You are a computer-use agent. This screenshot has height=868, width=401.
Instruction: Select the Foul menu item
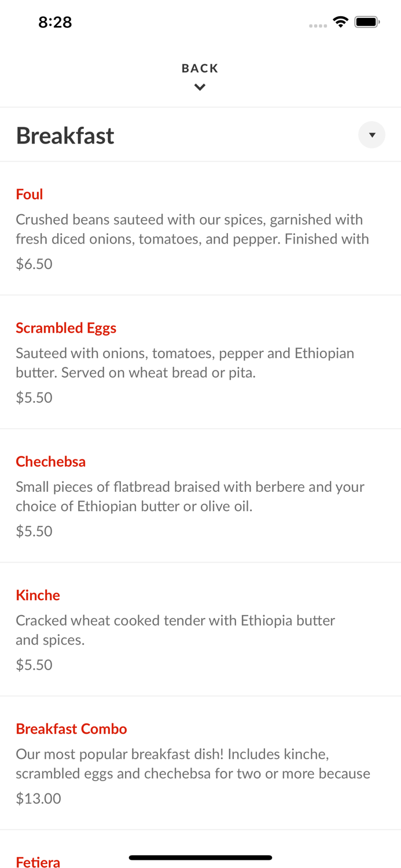(x=29, y=194)
